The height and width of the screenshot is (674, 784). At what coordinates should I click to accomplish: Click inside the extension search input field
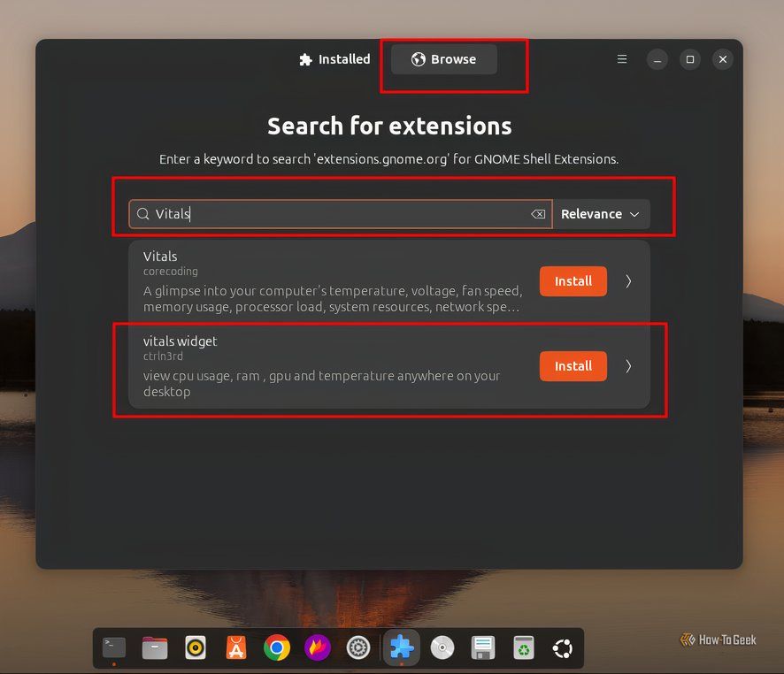336,214
